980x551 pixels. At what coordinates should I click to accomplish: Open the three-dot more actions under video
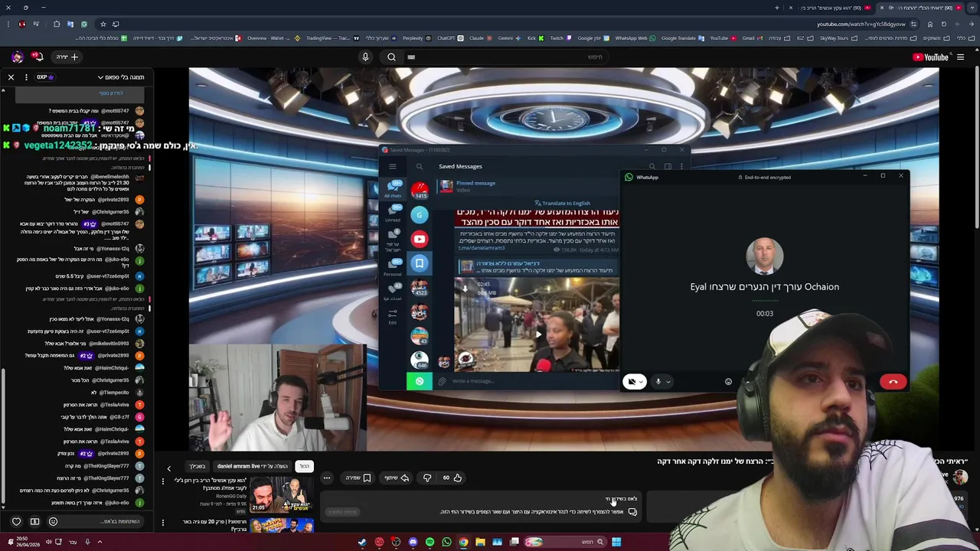click(326, 478)
